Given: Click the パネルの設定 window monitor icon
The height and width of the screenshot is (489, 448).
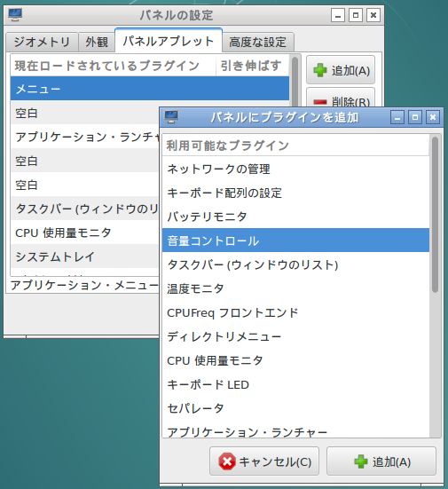Looking at the screenshot, I should pos(15,15).
